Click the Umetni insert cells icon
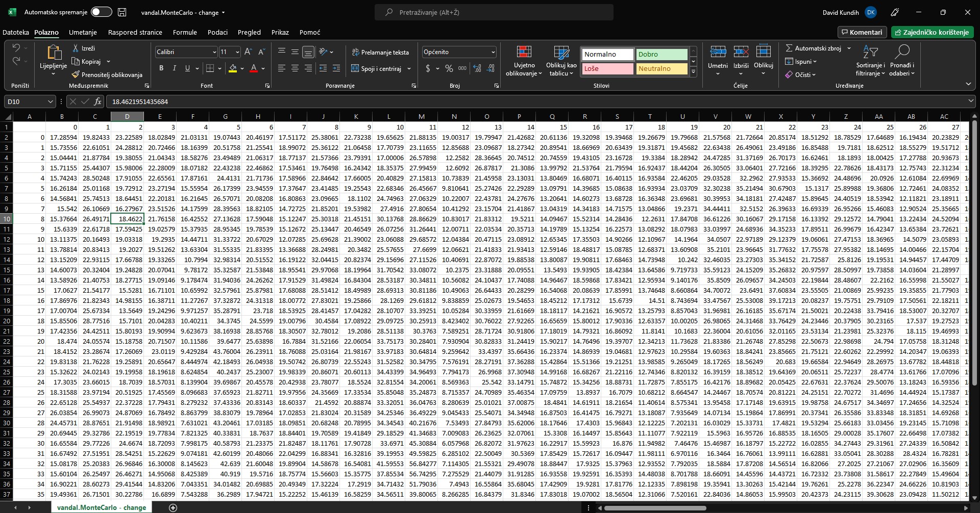 click(718, 52)
